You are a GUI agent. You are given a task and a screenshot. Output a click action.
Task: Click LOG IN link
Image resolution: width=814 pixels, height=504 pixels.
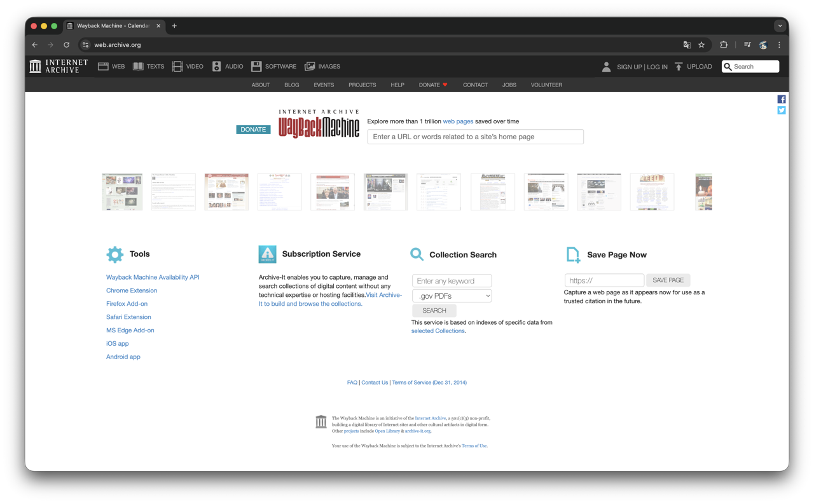click(657, 67)
